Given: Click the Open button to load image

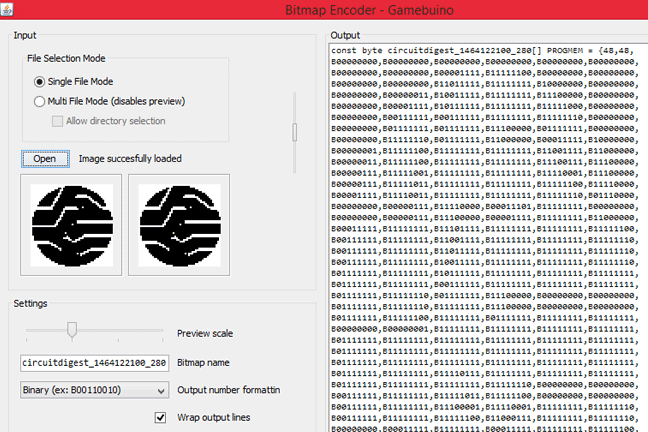Looking at the screenshot, I should pos(45,159).
